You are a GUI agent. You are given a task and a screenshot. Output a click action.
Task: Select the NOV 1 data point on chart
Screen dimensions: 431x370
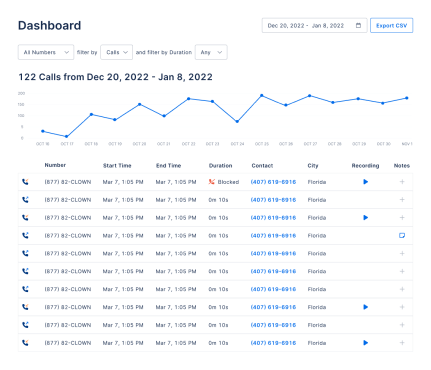click(407, 98)
